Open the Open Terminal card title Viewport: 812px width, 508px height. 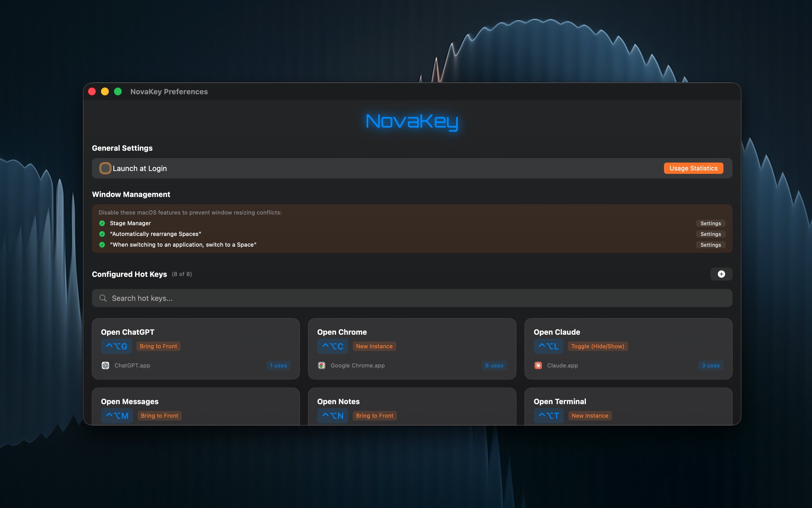(x=560, y=402)
